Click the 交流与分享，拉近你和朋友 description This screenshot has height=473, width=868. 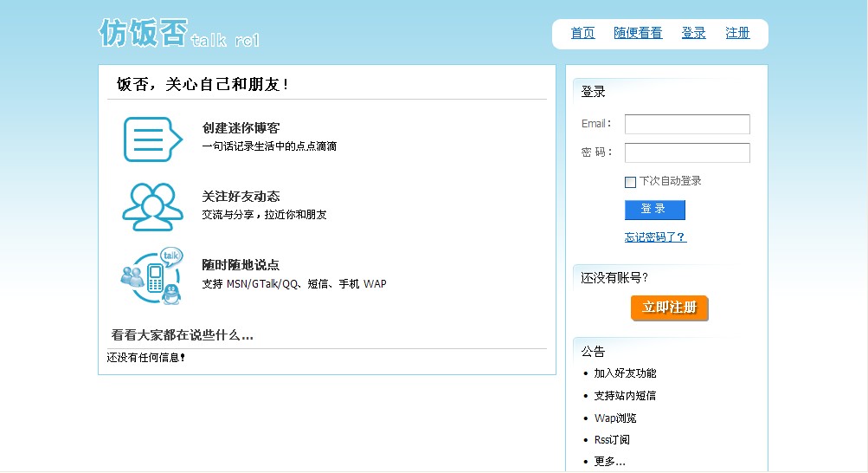(264, 214)
